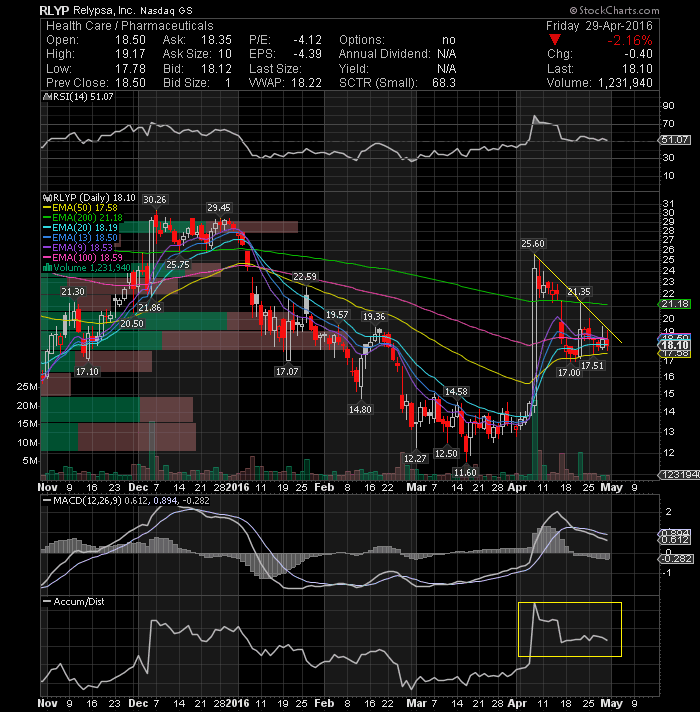Click the RLYP ticker symbol in the header
The image size is (700, 712).
(54, 10)
